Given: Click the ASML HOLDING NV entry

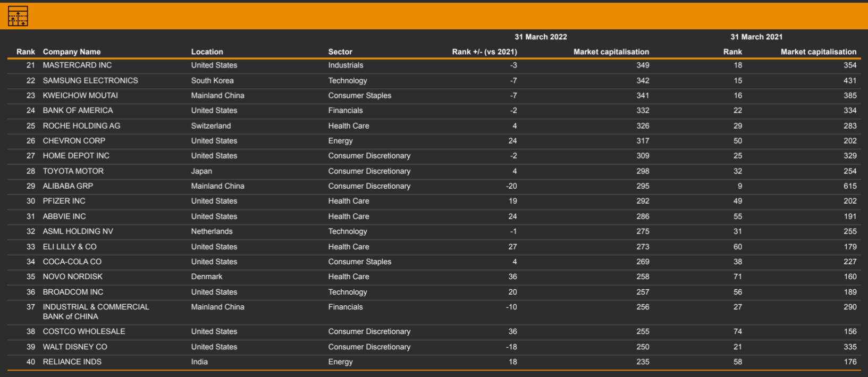Looking at the screenshot, I should [x=78, y=231].
